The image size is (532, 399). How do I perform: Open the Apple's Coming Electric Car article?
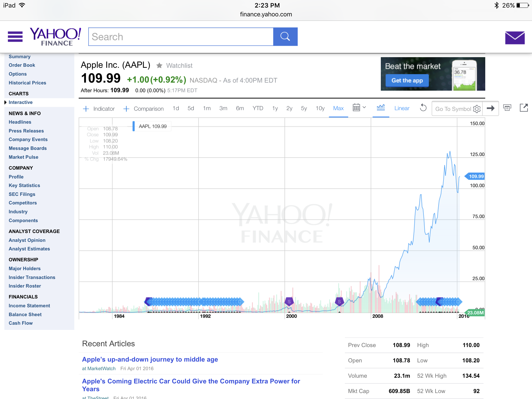coord(191,385)
